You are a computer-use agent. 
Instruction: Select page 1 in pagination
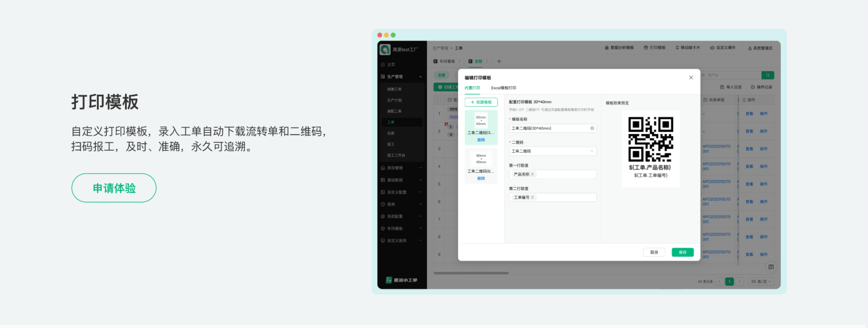coord(729,281)
